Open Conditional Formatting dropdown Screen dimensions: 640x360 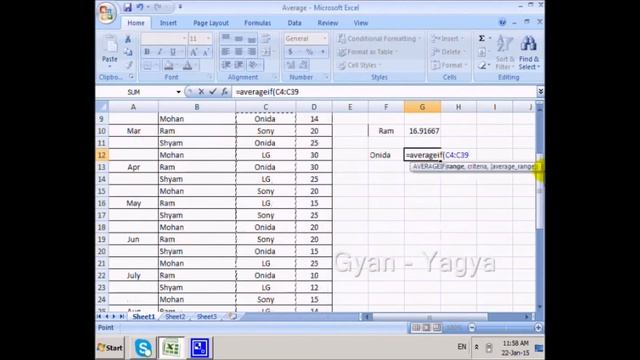coord(379,38)
